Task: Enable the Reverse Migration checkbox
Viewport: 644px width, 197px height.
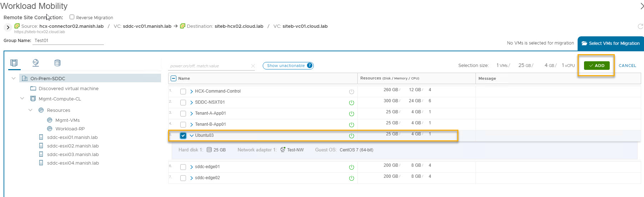Action: click(x=72, y=17)
